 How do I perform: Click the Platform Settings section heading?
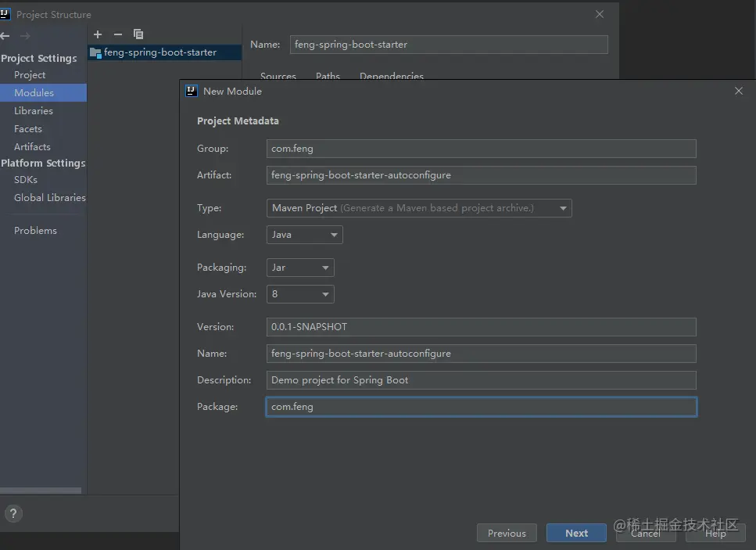(43, 163)
